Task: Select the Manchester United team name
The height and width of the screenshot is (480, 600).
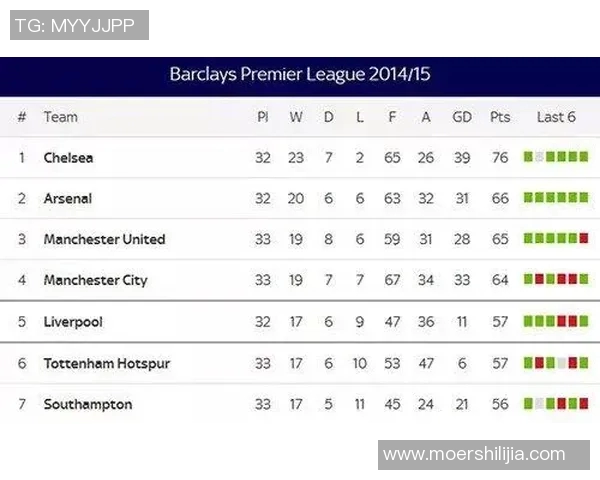Action: (104, 240)
